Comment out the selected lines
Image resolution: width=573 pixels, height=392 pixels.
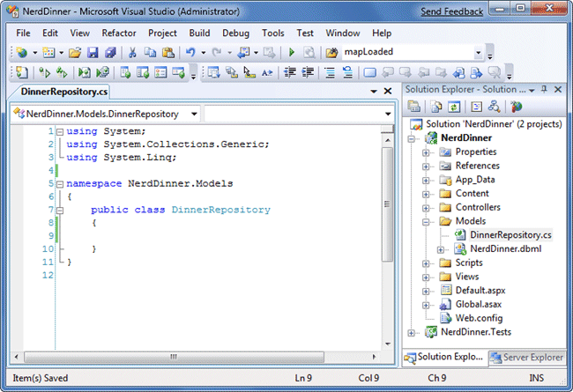click(x=330, y=72)
